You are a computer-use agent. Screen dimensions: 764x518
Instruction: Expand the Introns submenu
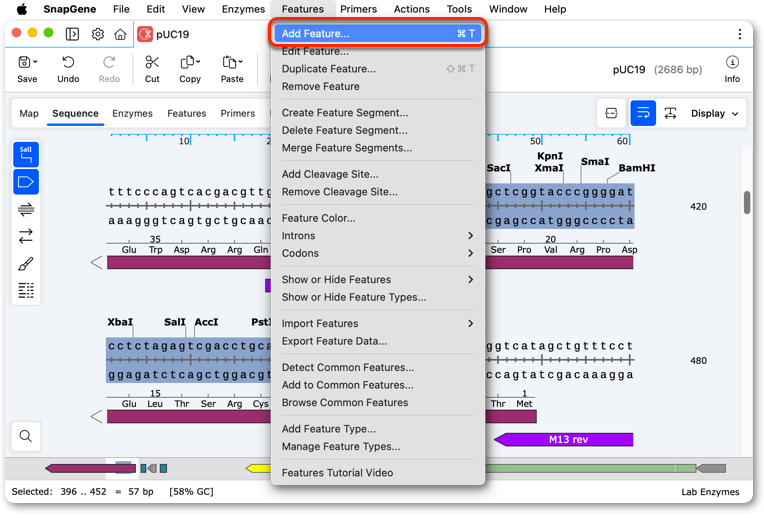[x=378, y=236]
